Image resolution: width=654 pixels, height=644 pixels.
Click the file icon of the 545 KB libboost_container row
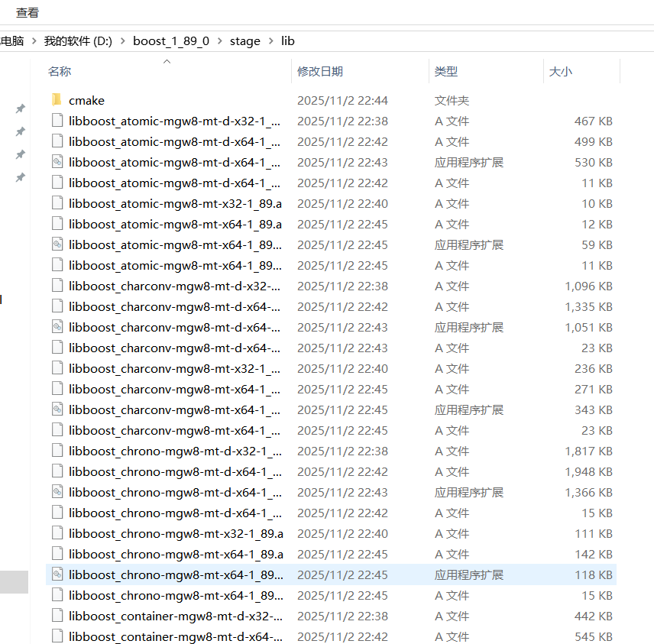click(57, 636)
